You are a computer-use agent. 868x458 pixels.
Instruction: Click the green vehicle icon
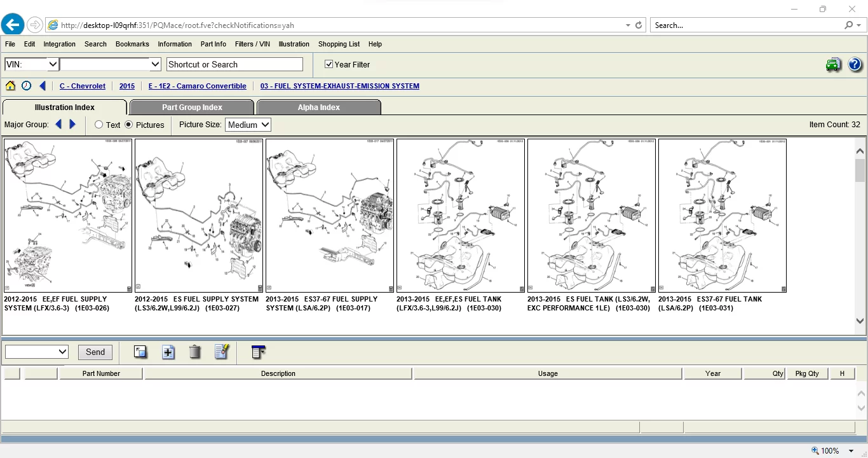pos(833,64)
